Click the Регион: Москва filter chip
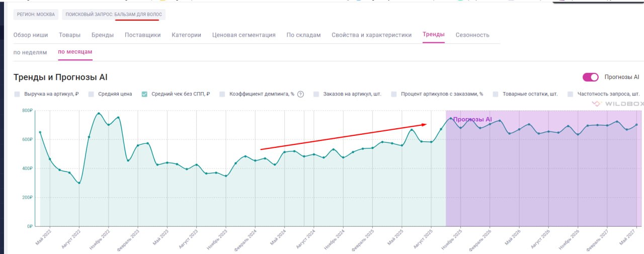Viewport: 644px width, 254px height. tap(36, 15)
